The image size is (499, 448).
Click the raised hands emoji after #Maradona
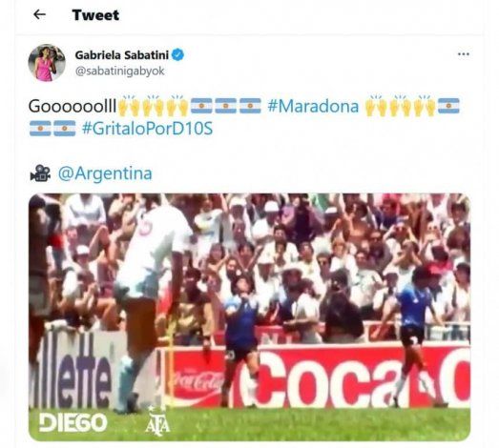pyautogui.click(x=376, y=106)
